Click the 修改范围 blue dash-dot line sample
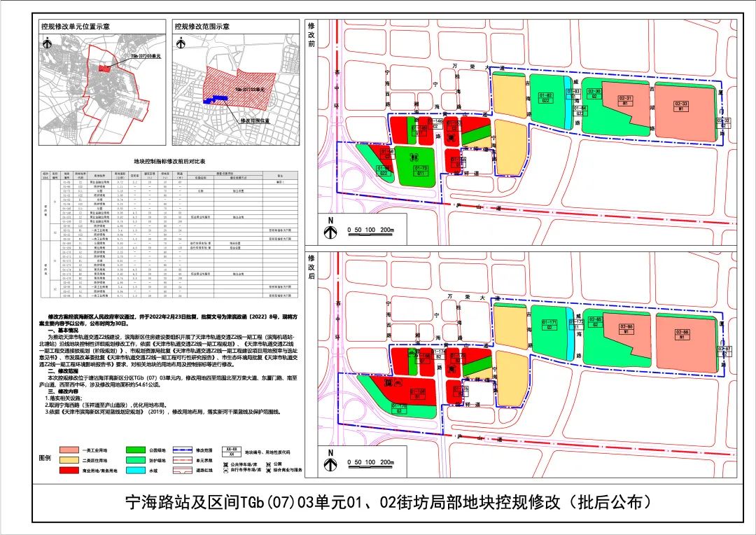Image resolution: width=756 pixels, height=535 pixels. 183,450
